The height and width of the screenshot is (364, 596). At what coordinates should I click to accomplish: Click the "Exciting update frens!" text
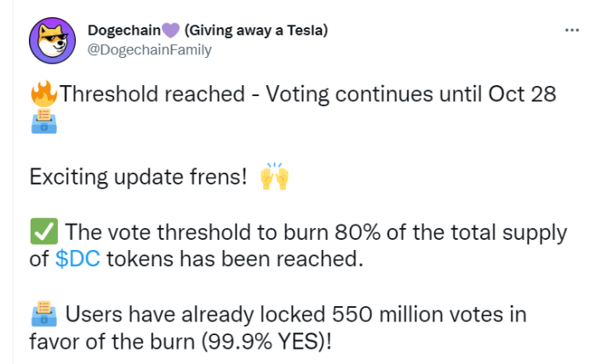[x=138, y=177]
